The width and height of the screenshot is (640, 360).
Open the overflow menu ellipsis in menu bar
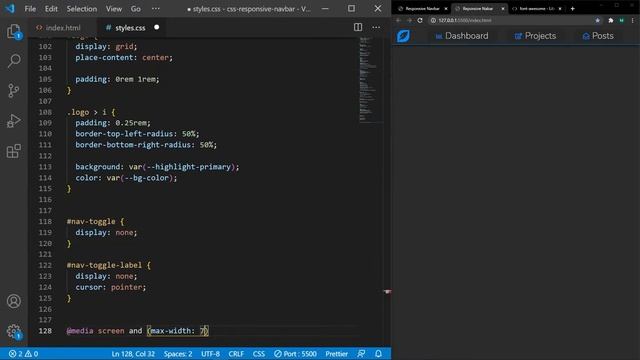click(x=156, y=9)
